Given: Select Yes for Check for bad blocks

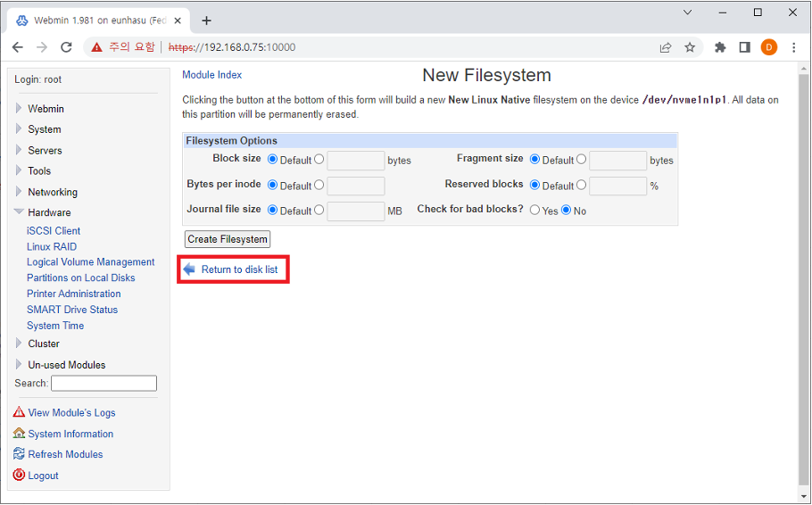Looking at the screenshot, I should [x=534, y=211].
